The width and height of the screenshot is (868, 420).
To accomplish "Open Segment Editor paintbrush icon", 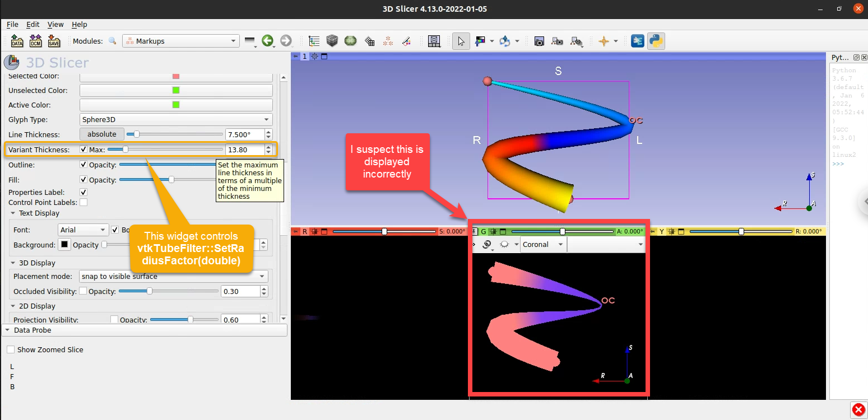I will [x=406, y=41].
